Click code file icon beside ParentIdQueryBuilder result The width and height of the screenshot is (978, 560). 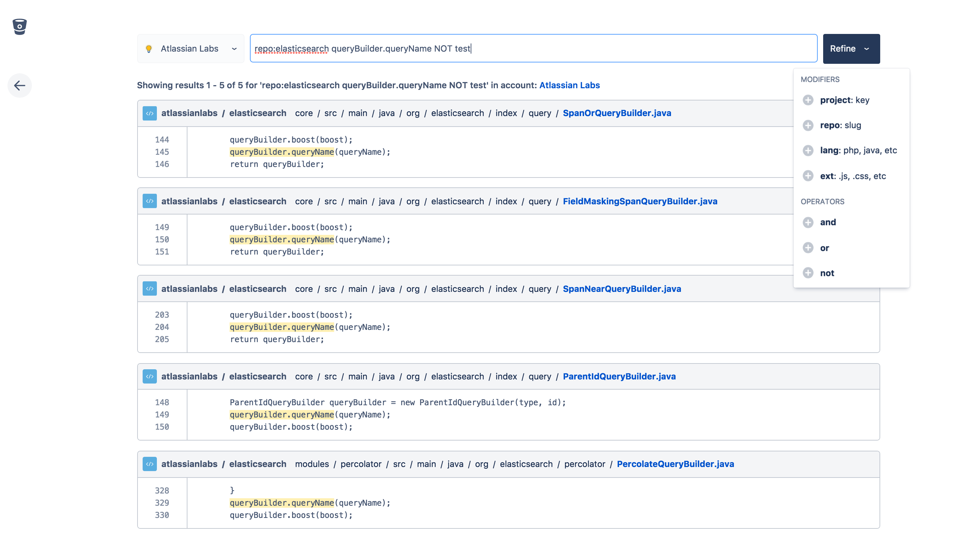[x=150, y=376]
